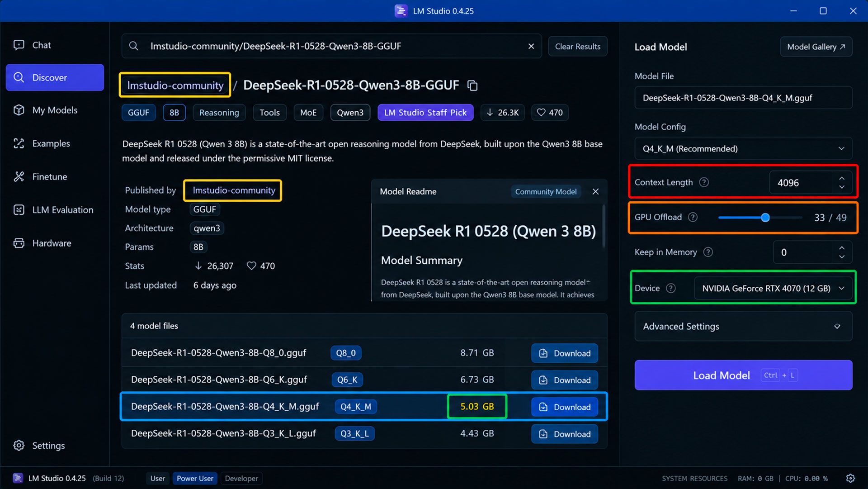The image size is (868, 489).
Task: Go to Finetune section
Action: pyautogui.click(x=40, y=177)
